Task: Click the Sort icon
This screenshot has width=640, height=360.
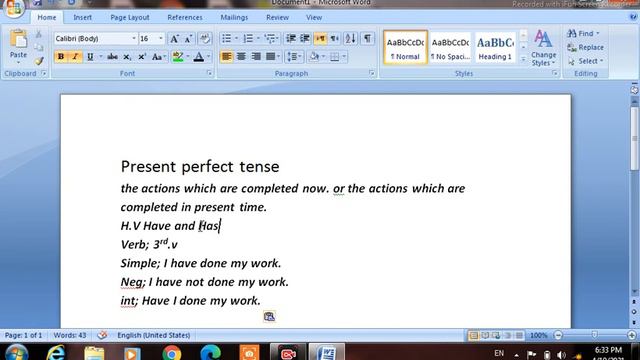Action: point(350,39)
